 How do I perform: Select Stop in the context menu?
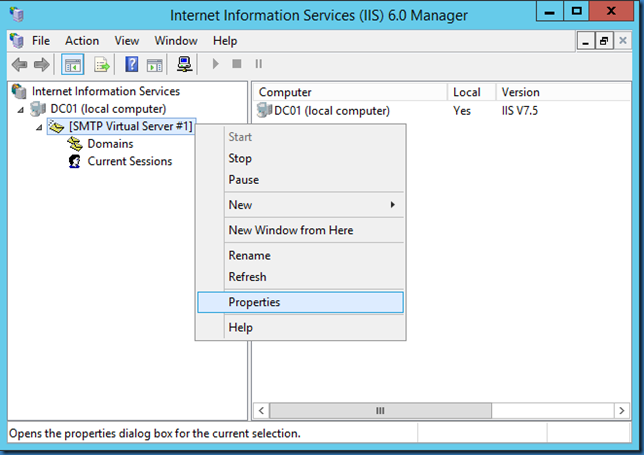pyautogui.click(x=240, y=158)
